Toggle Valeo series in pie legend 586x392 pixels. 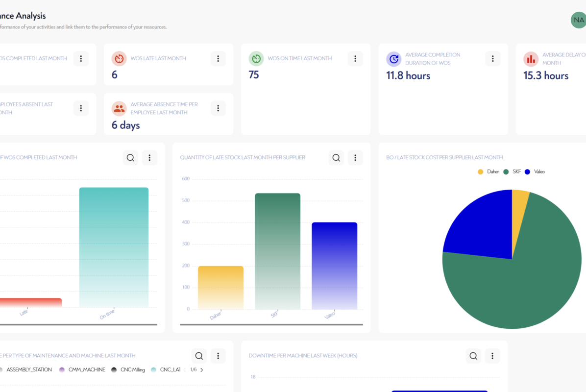535,171
